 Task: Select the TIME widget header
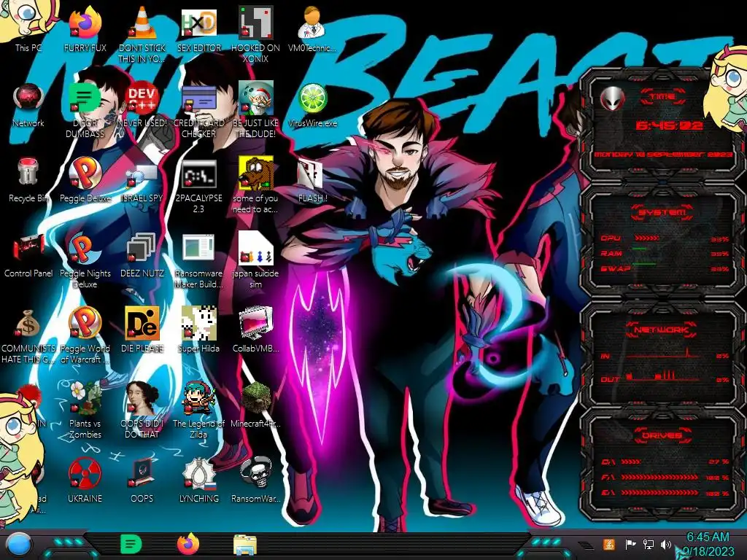click(x=662, y=97)
